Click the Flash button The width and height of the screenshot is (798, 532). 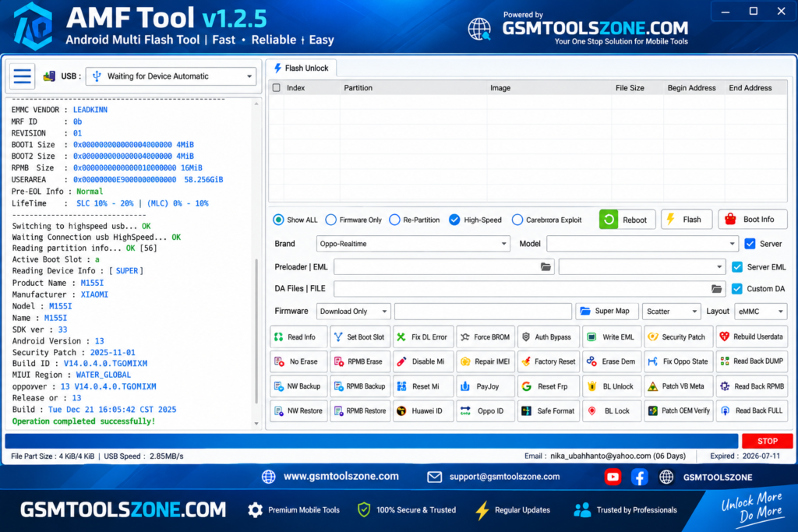point(686,220)
